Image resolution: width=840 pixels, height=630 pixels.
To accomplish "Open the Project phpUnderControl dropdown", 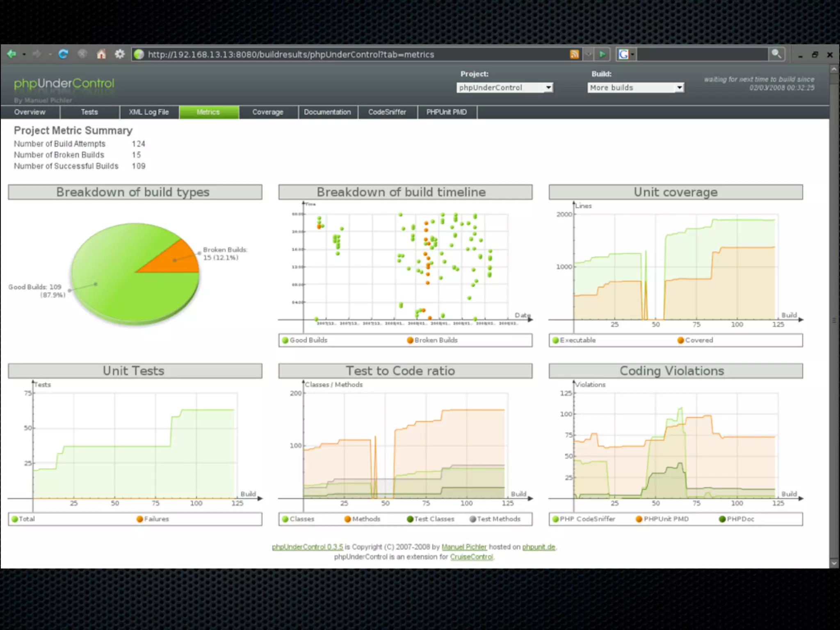I will (504, 87).
